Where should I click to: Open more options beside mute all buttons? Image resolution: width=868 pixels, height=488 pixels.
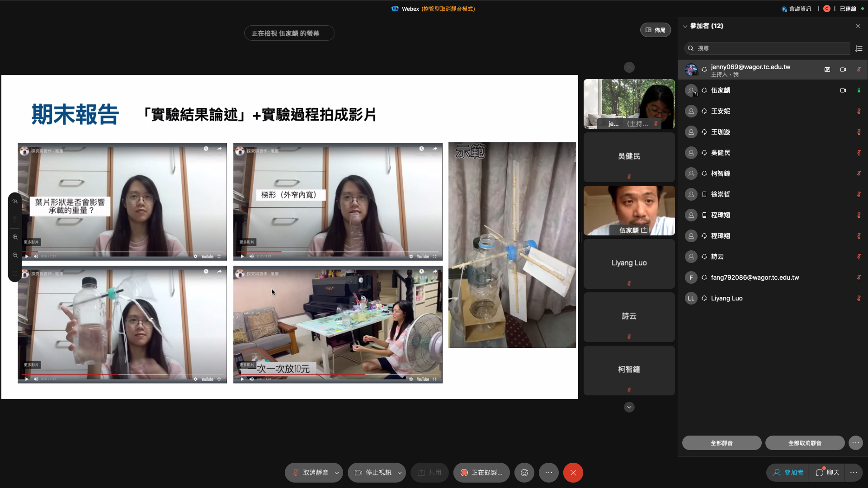[856, 443]
